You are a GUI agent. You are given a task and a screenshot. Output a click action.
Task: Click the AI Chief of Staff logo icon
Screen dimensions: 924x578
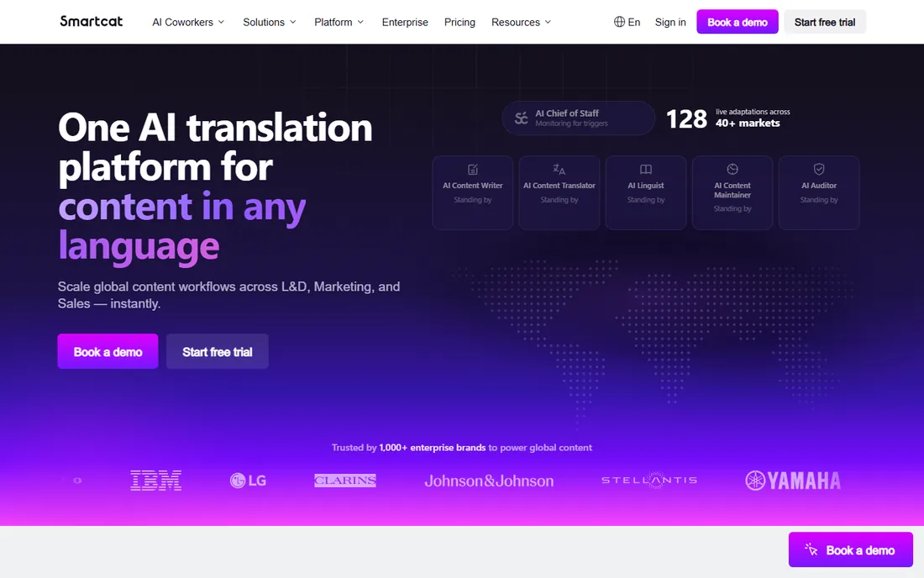click(x=521, y=118)
